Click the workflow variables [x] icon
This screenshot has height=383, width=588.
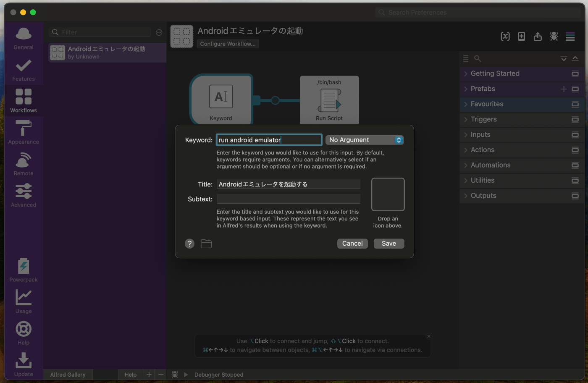click(505, 37)
